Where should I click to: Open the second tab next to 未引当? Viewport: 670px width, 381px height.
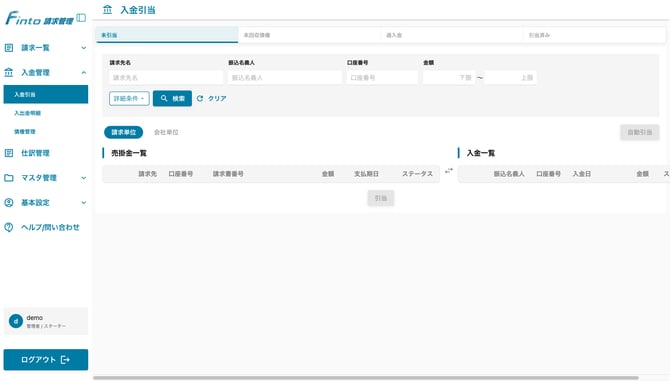(309, 35)
